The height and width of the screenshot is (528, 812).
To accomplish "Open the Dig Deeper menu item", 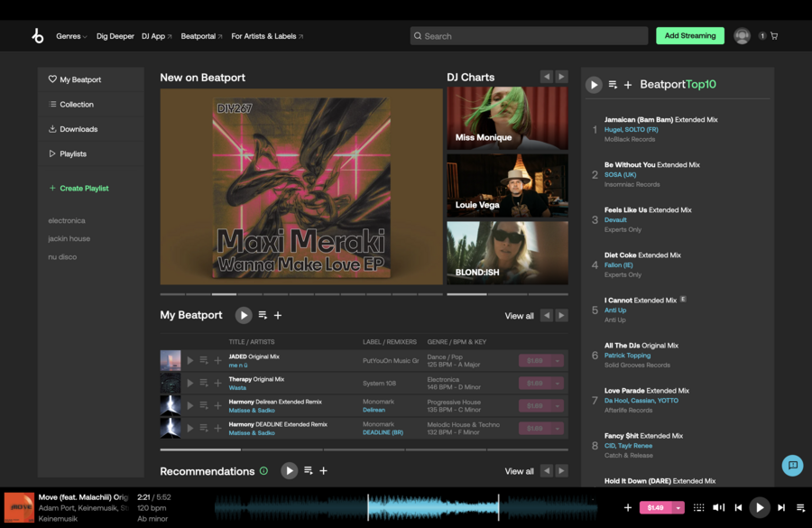I will 115,36.
